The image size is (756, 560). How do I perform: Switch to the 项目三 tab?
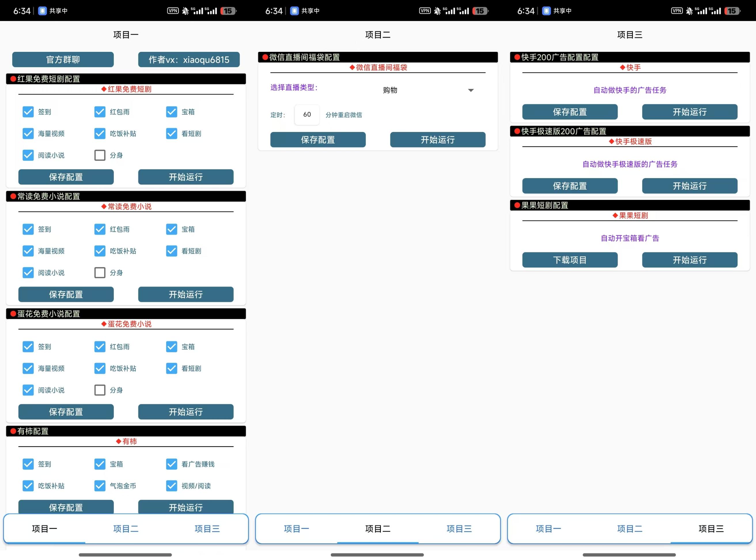click(207, 529)
